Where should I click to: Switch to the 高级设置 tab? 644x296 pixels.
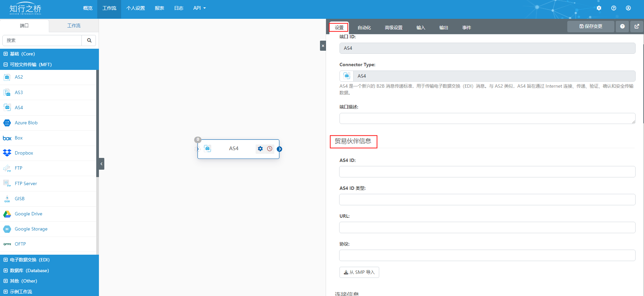pyautogui.click(x=394, y=28)
